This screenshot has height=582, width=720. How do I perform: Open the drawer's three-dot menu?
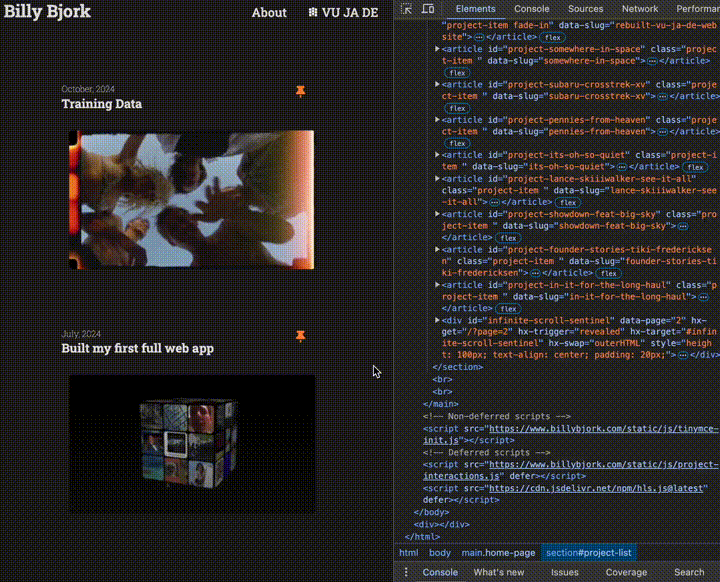click(x=406, y=572)
